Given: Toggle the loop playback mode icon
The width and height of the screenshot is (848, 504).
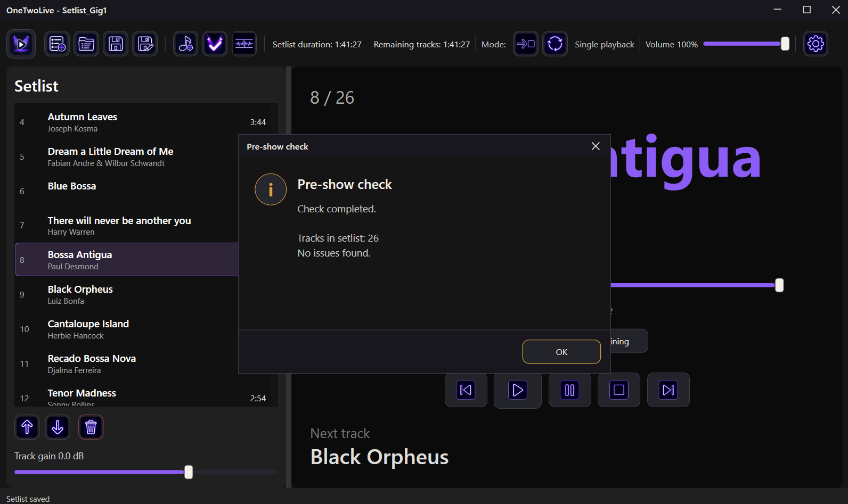Looking at the screenshot, I should [555, 44].
